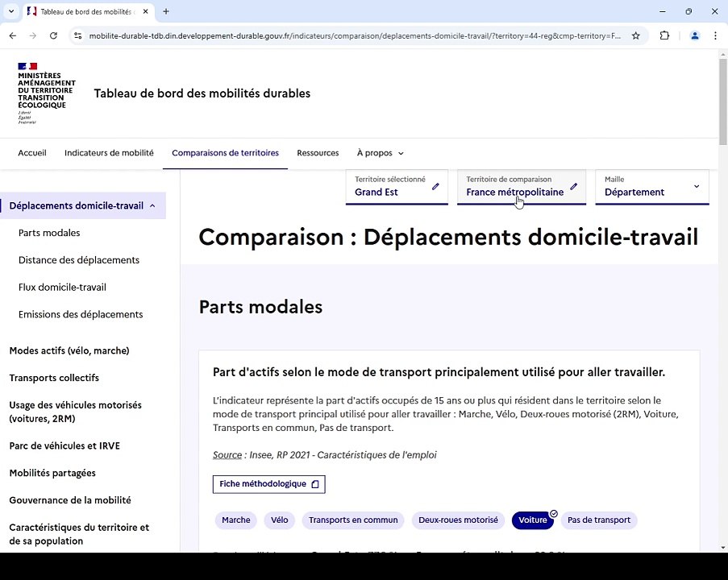
Task: Open the browser extensions puzzle icon
Action: click(664, 35)
